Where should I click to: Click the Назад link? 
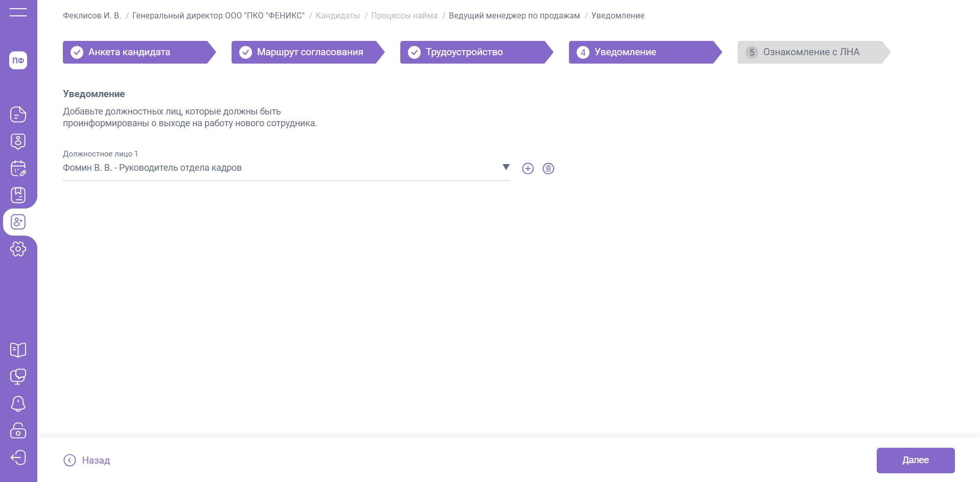pos(87,461)
